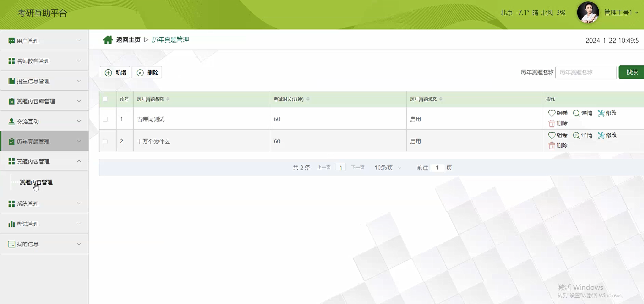This screenshot has height=304, width=644.
Task: Open the 历年真题管理 sidebar menu
Action: [x=44, y=141]
